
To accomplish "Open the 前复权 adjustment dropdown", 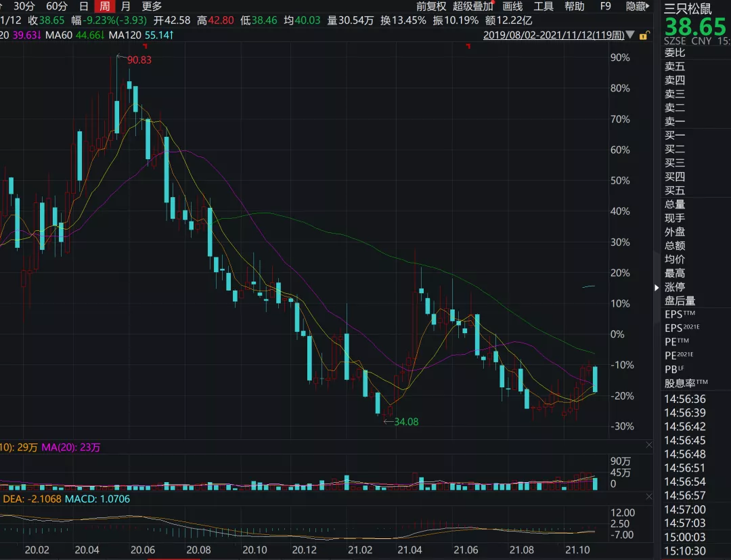I will (431, 6).
